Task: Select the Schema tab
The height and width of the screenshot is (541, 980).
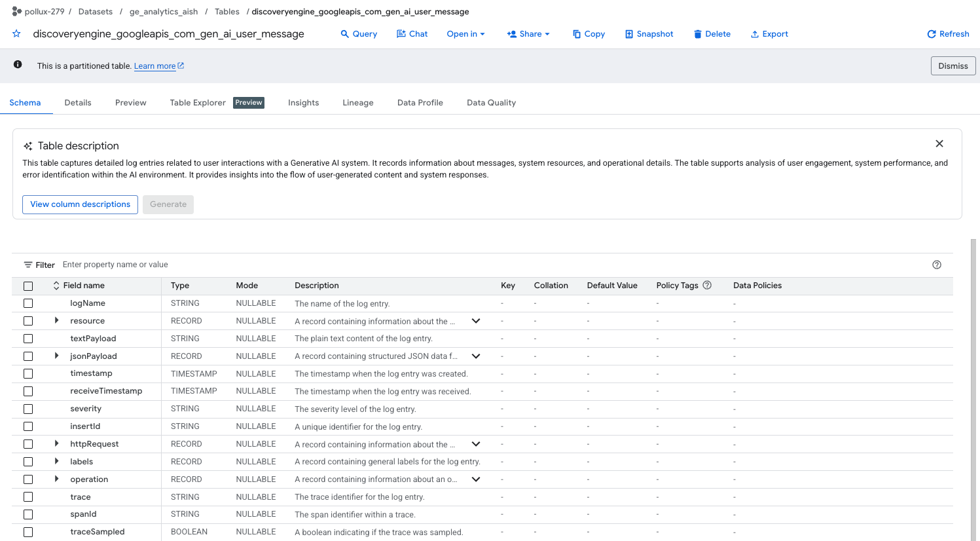Action: point(25,103)
